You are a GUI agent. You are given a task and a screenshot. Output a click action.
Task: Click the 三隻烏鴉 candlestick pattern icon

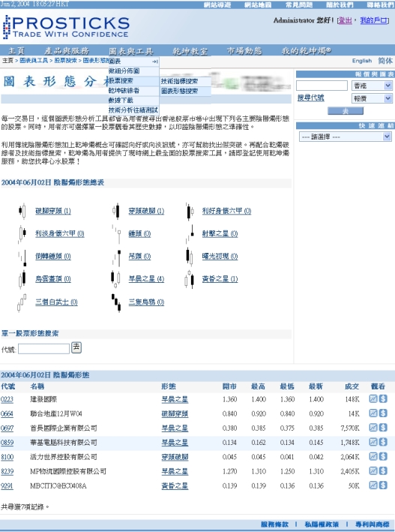click(x=116, y=302)
